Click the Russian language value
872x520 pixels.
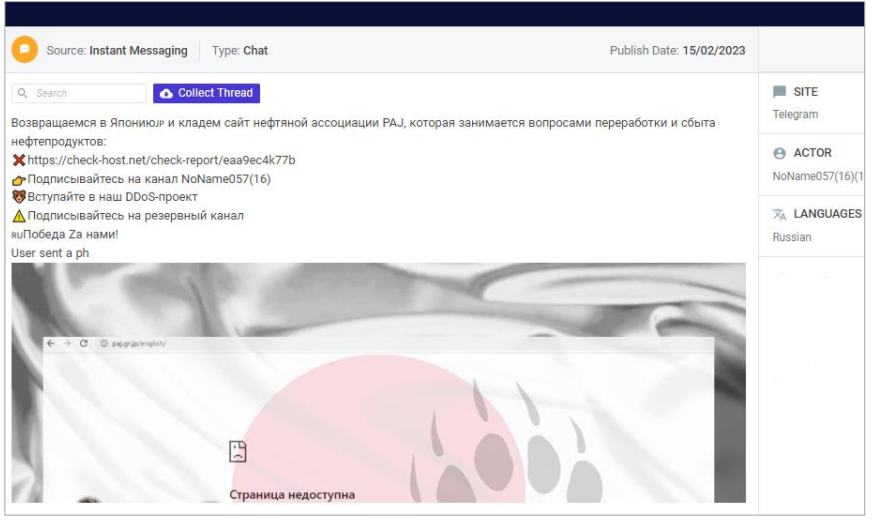[x=792, y=237]
